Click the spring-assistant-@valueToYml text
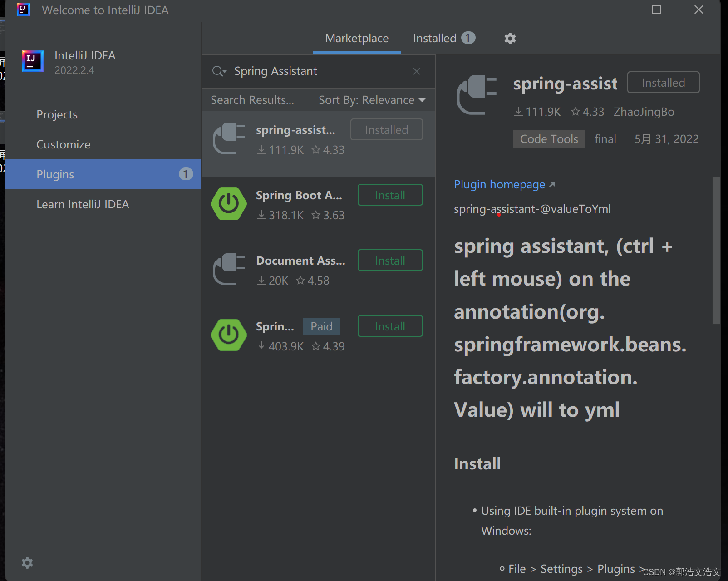728x581 pixels. (532, 209)
